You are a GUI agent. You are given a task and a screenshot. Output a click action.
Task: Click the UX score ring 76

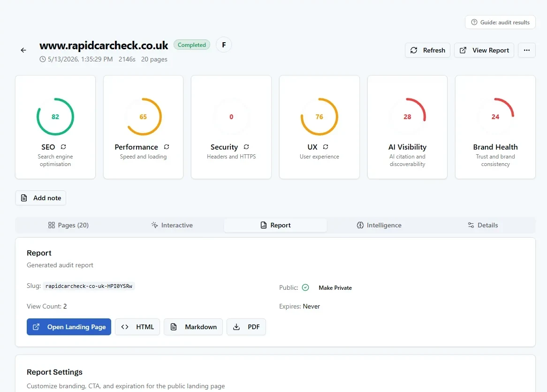point(319,117)
